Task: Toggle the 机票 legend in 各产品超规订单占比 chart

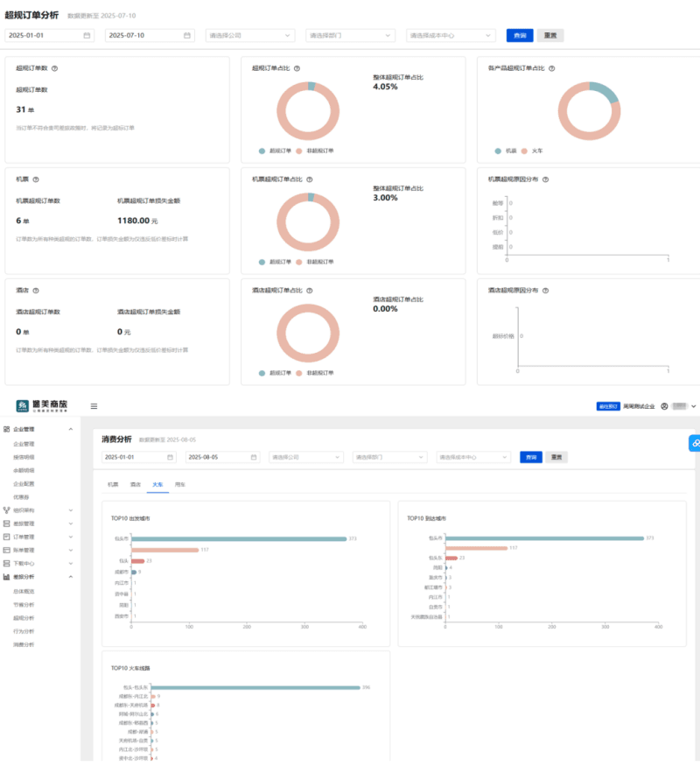Action: (x=505, y=151)
